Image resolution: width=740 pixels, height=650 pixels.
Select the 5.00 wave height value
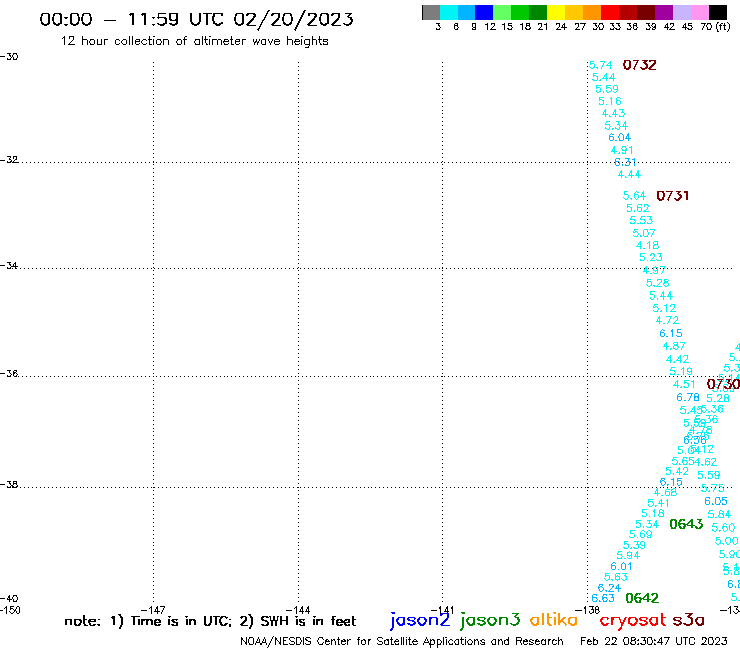coord(726,541)
